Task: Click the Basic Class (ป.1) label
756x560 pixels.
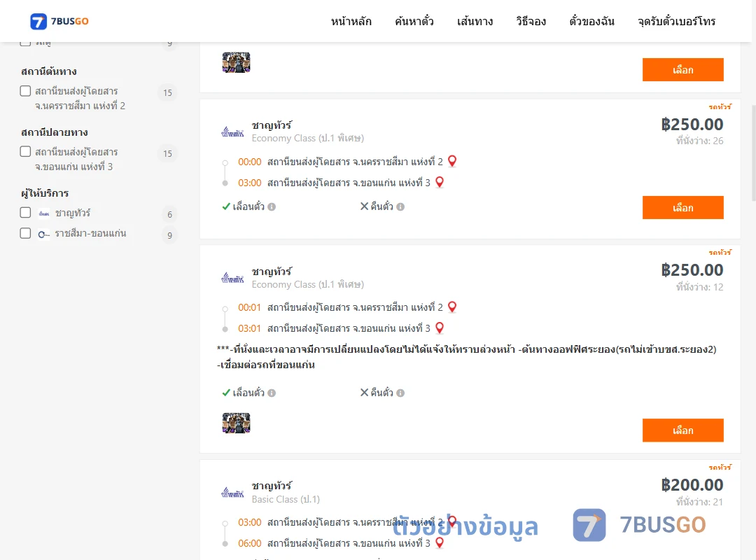Action: tap(286, 499)
